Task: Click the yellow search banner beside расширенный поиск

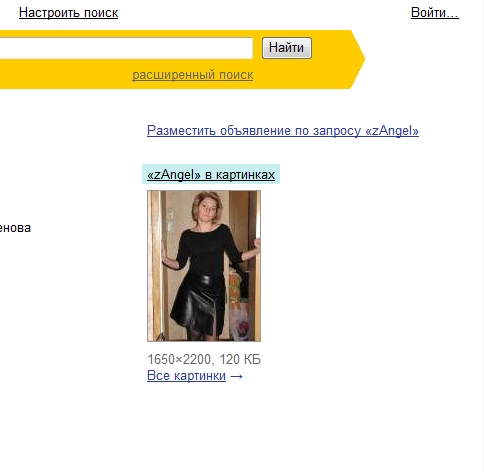Action: coord(300,75)
